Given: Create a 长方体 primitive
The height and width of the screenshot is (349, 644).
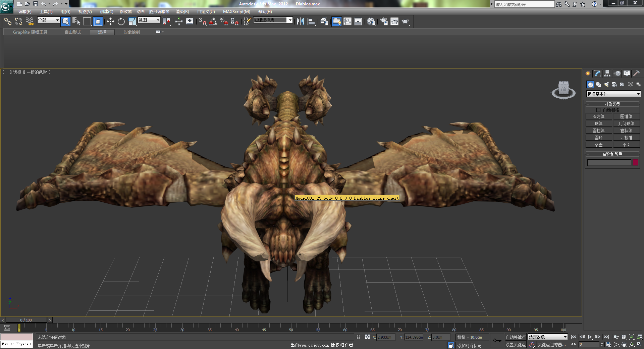Looking at the screenshot, I should pos(598,117).
